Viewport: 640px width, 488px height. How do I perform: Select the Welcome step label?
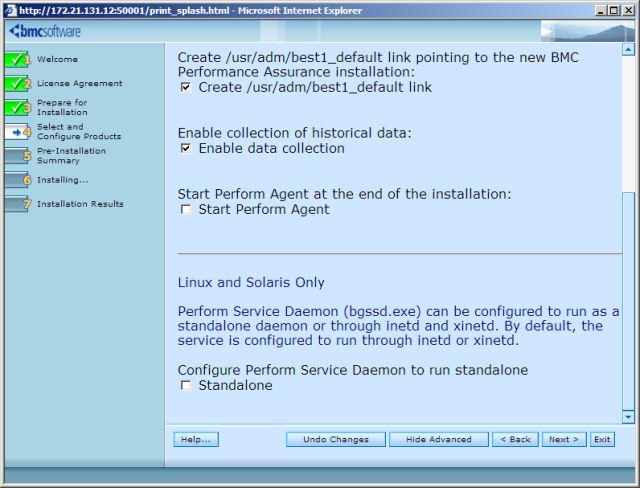[57, 59]
